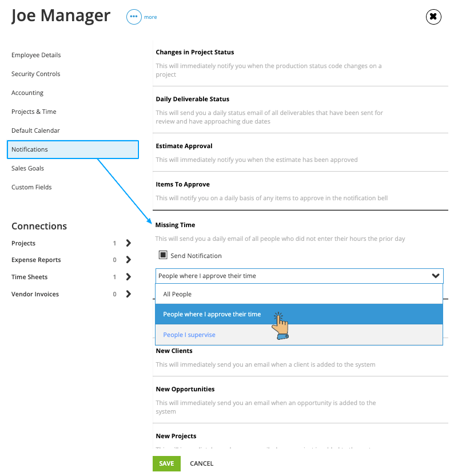
Task: Open Security Controls section
Action: tap(36, 74)
